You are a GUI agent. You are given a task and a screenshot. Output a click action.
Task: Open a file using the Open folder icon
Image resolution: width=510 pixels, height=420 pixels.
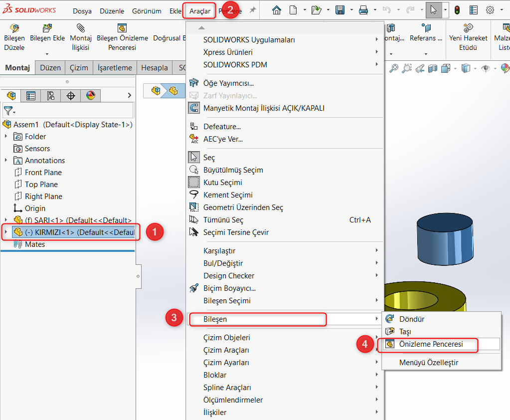316,10
